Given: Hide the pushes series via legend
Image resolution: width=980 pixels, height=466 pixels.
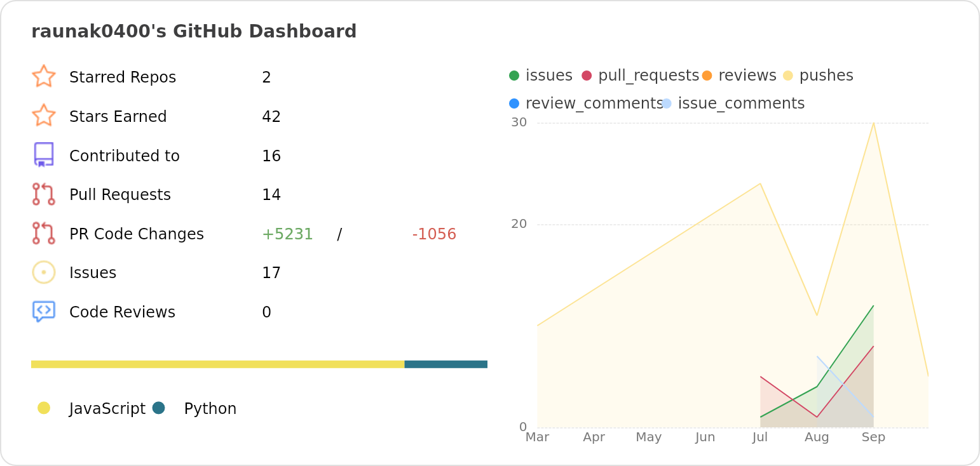Looking at the screenshot, I should (818, 76).
